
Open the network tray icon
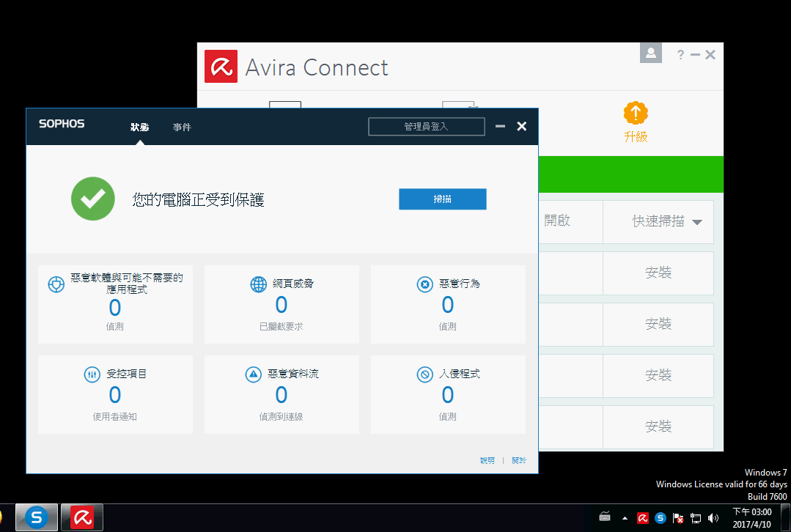click(x=696, y=518)
